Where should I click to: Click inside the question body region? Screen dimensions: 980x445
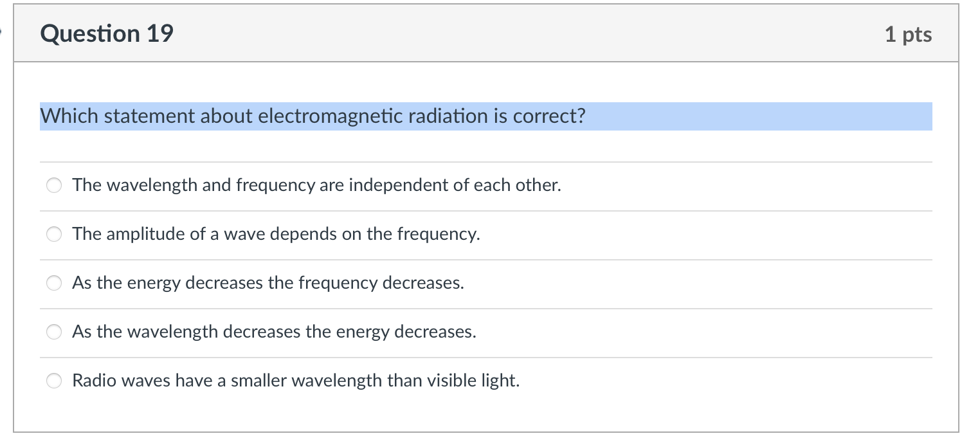click(486, 257)
